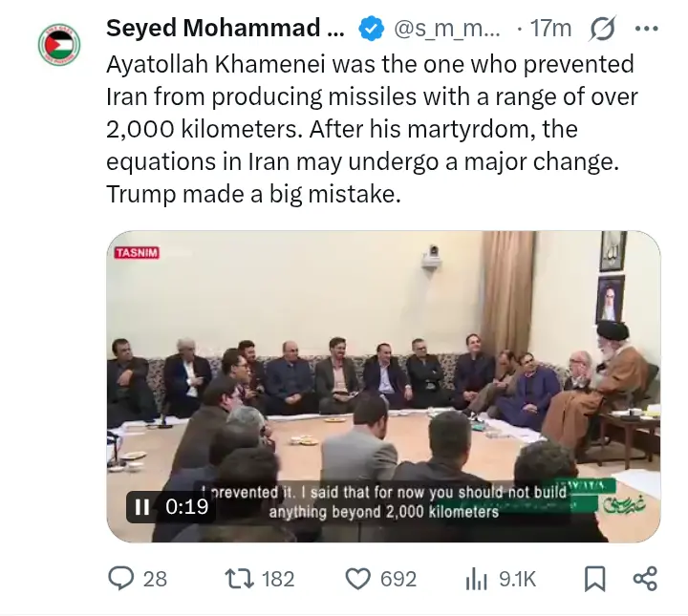Pause the playing video
The image size is (688, 616).
pos(142,507)
